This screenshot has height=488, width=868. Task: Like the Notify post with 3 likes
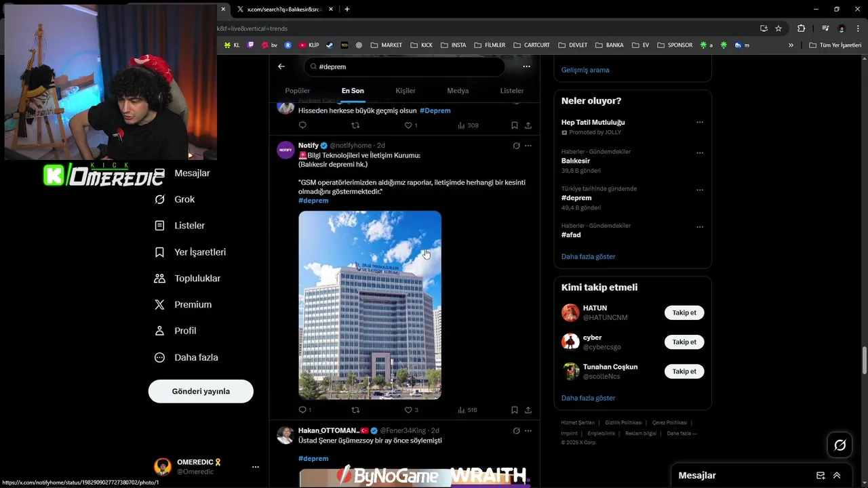408,410
